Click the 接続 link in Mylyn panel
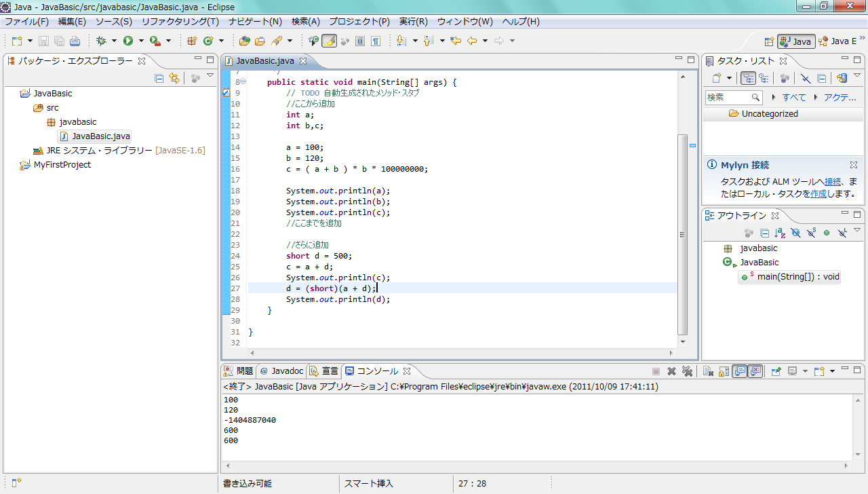Viewport: 868px width, 494px height. [x=833, y=182]
